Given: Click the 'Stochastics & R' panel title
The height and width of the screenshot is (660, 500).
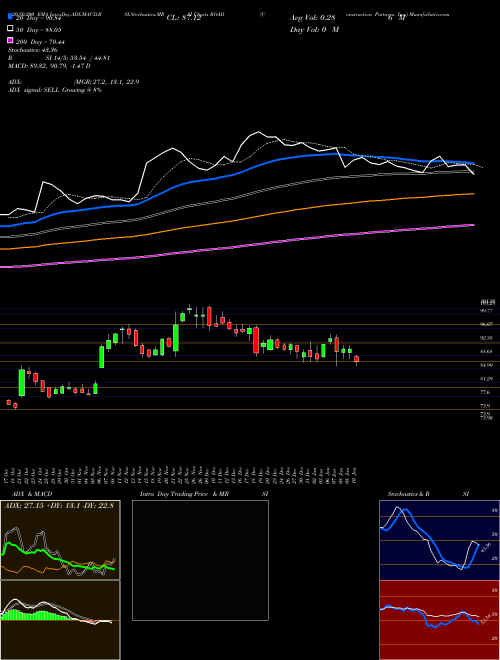Looking at the screenshot, I should click(x=409, y=494).
